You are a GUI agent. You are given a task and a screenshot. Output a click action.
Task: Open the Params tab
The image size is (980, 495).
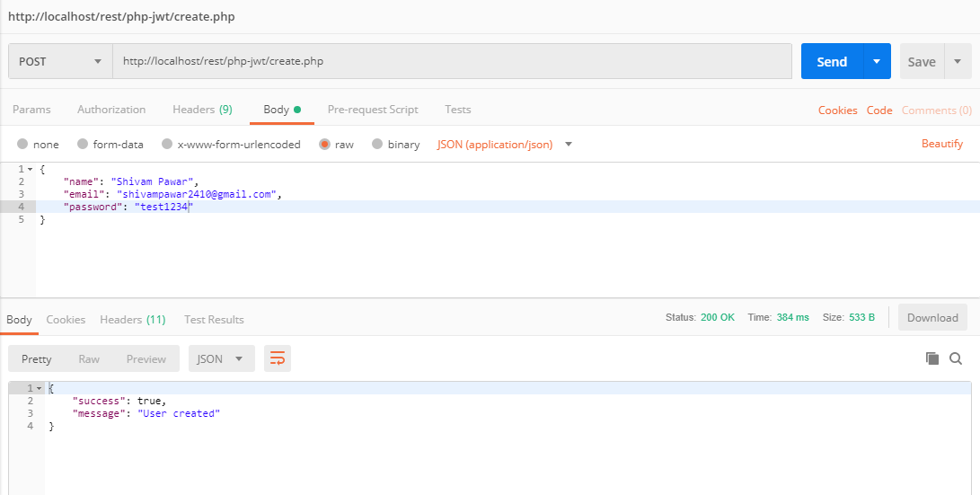coord(31,110)
